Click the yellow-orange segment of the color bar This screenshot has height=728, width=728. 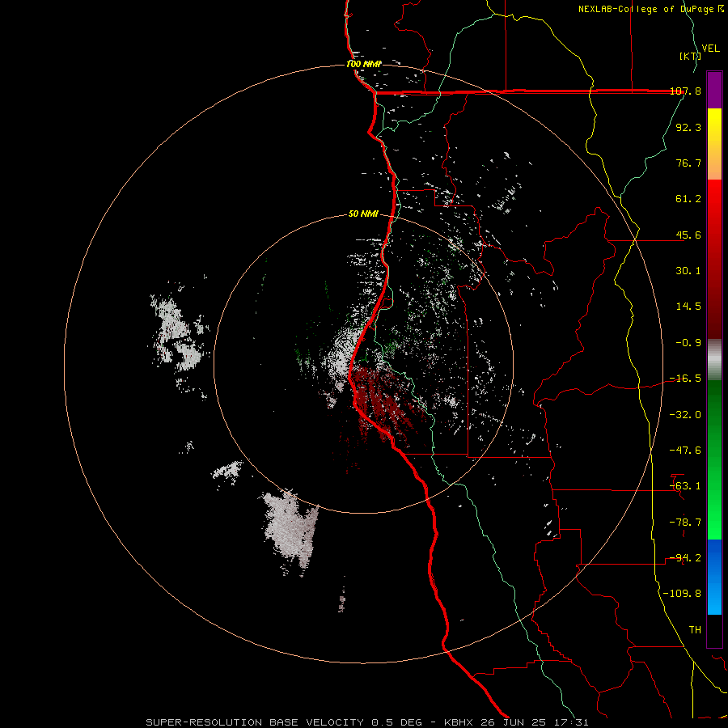click(x=714, y=144)
